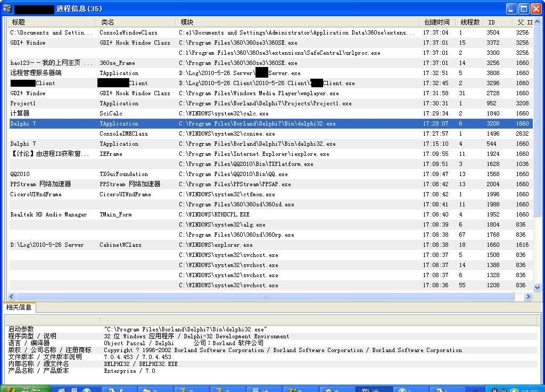Select the TXPlatform.exe process row

click(271, 164)
